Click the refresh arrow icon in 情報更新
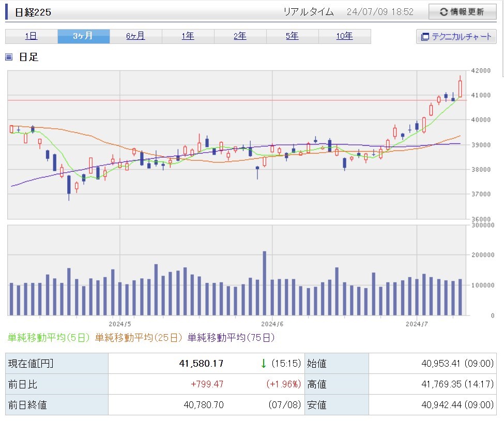 pyautogui.click(x=444, y=12)
